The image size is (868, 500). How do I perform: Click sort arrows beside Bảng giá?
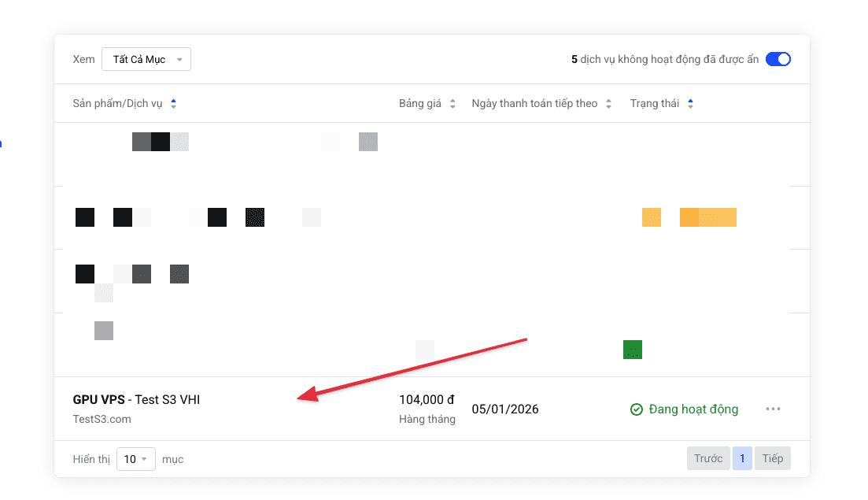point(452,104)
